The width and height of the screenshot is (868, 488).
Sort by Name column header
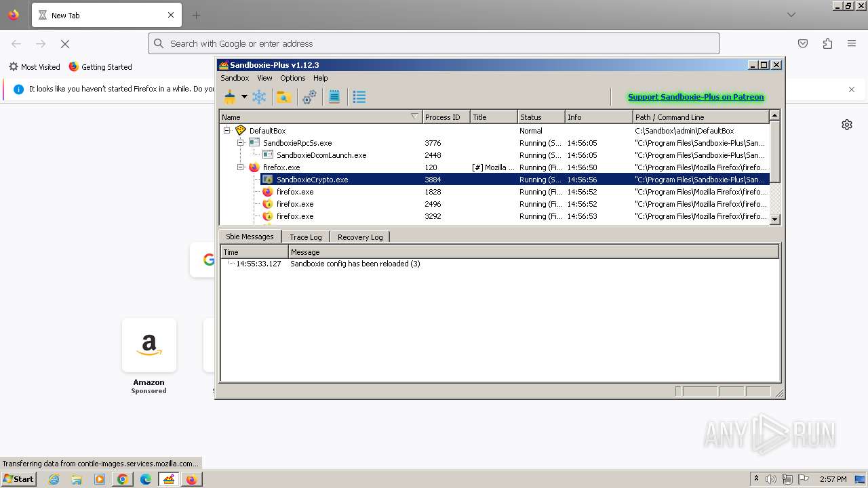[321, 117]
